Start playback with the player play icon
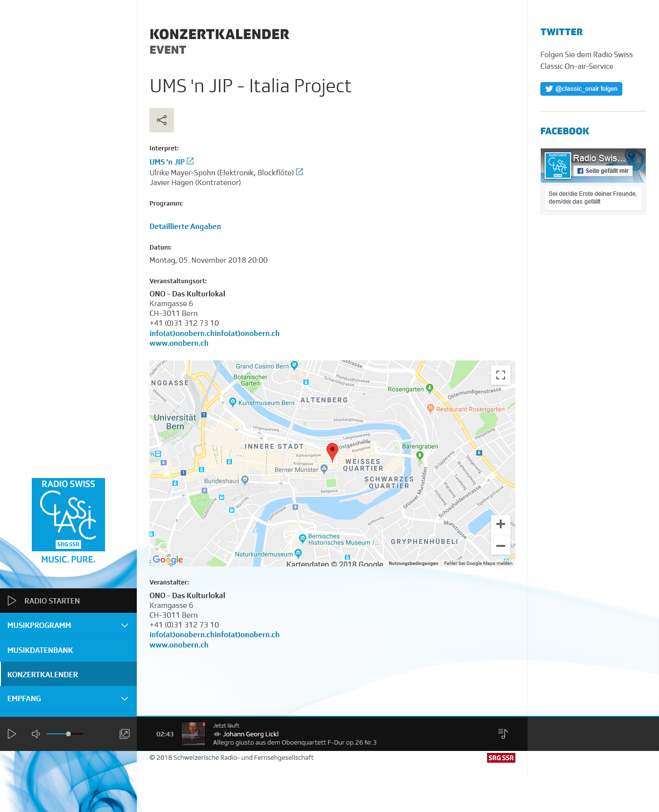659x812 pixels. tap(12, 734)
